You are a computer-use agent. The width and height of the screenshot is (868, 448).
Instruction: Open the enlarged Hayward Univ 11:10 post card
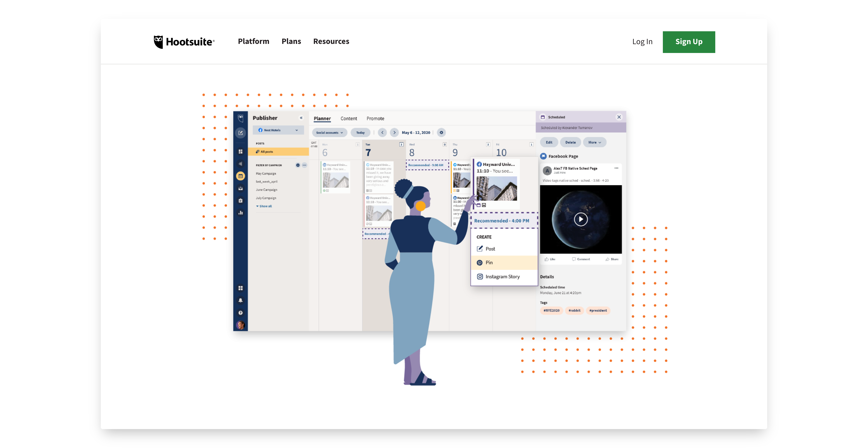(x=496, y=184)
